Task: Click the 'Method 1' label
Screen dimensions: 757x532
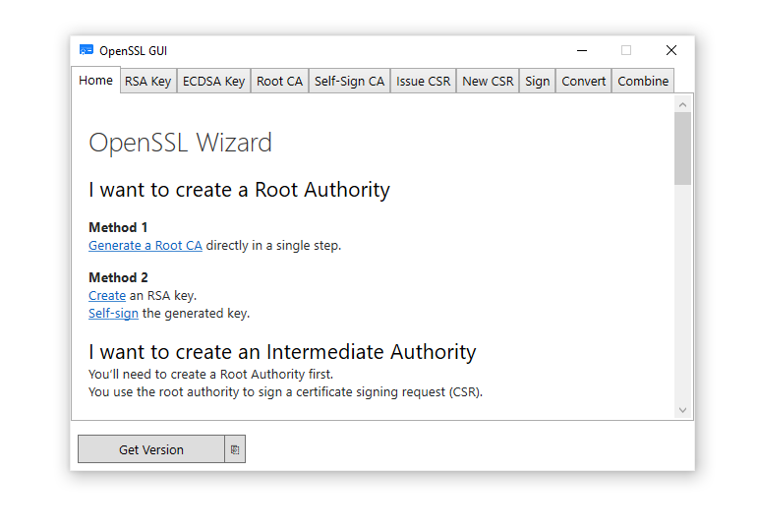Action: pos(118,227)
